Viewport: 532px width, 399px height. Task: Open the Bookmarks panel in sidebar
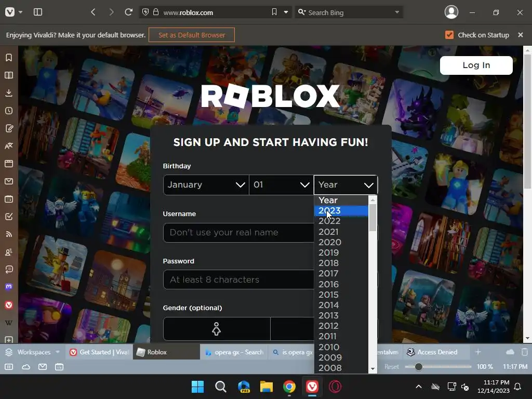(9, 58)
